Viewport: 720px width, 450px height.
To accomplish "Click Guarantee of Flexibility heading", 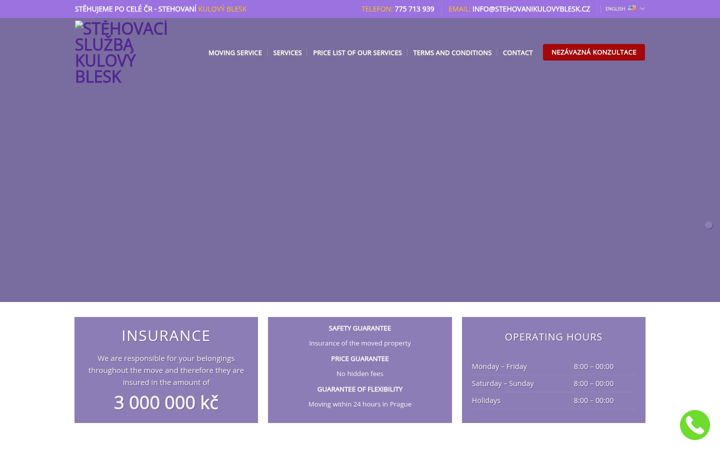I will pos(360,389).
